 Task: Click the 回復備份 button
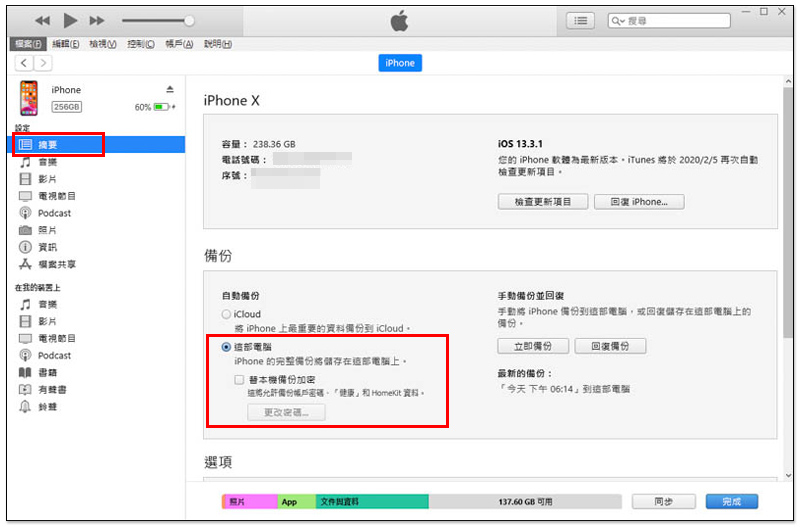click(610, 346)
